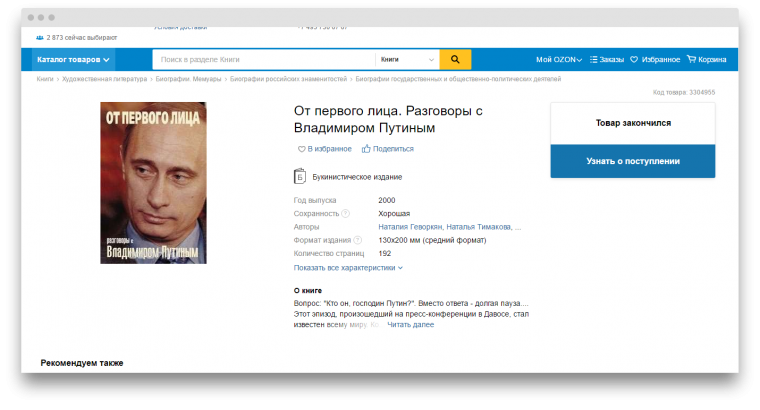
Task: Click the thumbs-up Поделиться icon
Action: tap(366, 149)
